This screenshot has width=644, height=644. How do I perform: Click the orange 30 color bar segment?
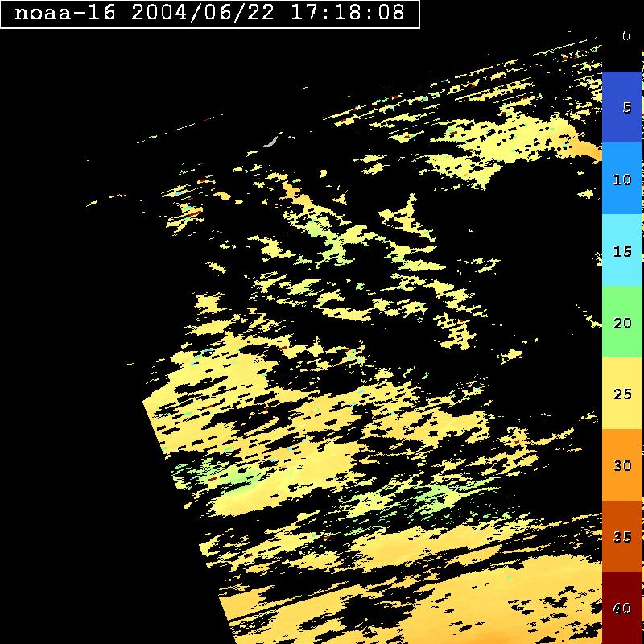(x=622, y=465)
